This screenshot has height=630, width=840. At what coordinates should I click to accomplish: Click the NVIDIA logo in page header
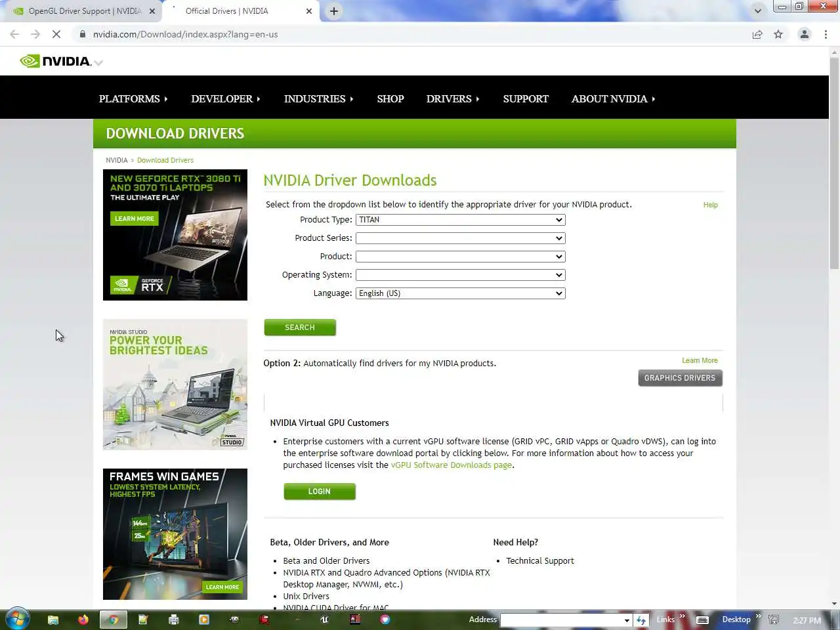[x=55, y=61]
